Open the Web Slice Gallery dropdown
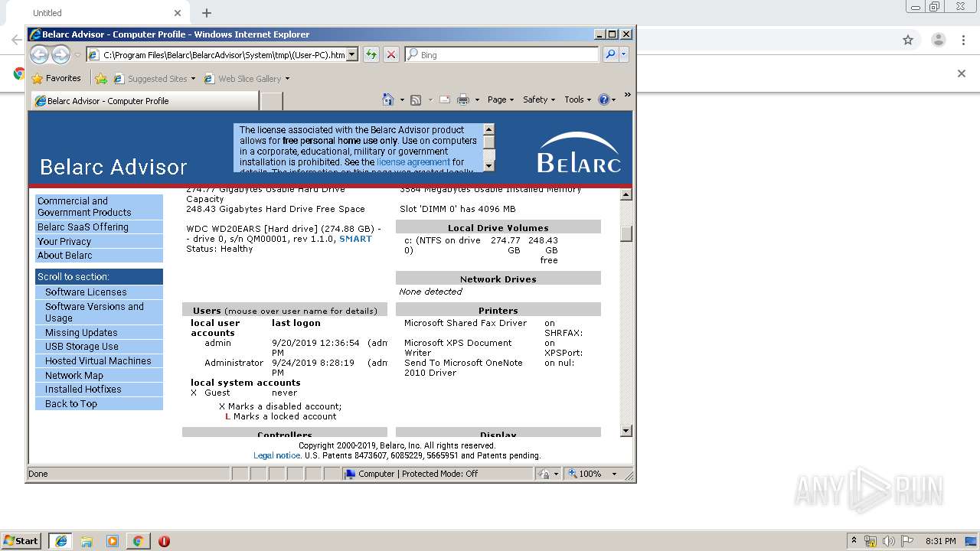Screen dimensions: 980x551 287,79
